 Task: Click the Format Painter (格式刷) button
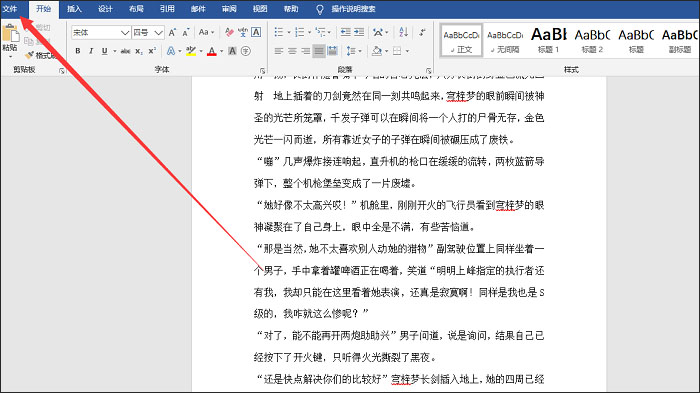tap(42, 55)
